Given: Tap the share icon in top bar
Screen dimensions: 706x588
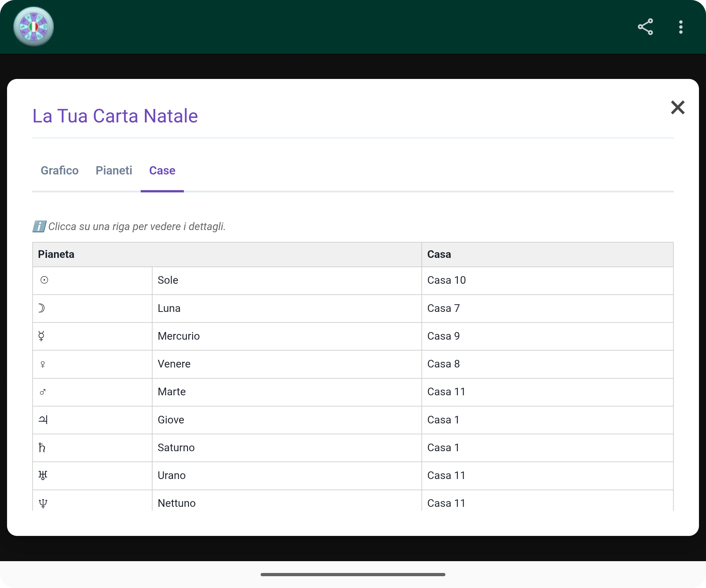Looking at the screenshot, I should [x=645, y=27].
